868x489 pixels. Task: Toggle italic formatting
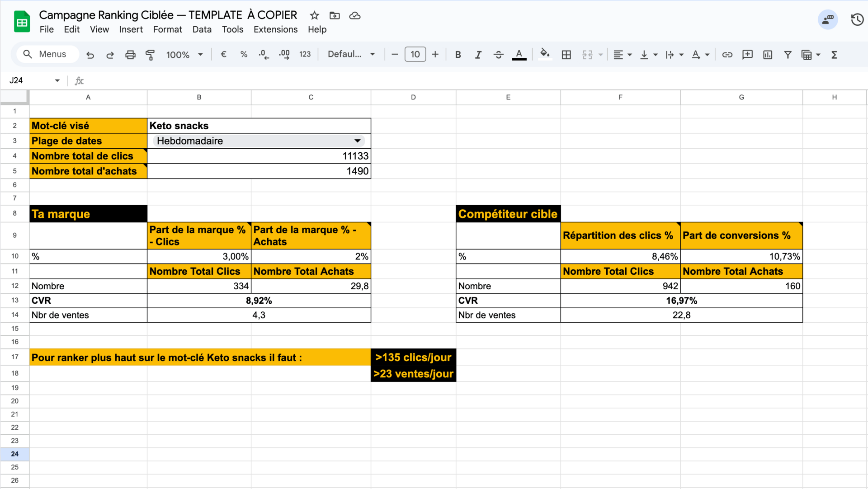[x=478, y=55]
